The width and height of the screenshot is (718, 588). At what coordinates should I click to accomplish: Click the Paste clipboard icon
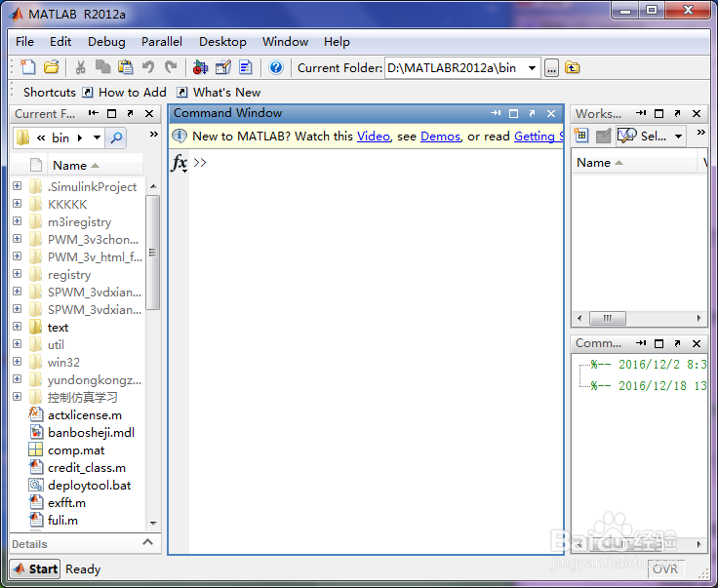coord(126,67)
